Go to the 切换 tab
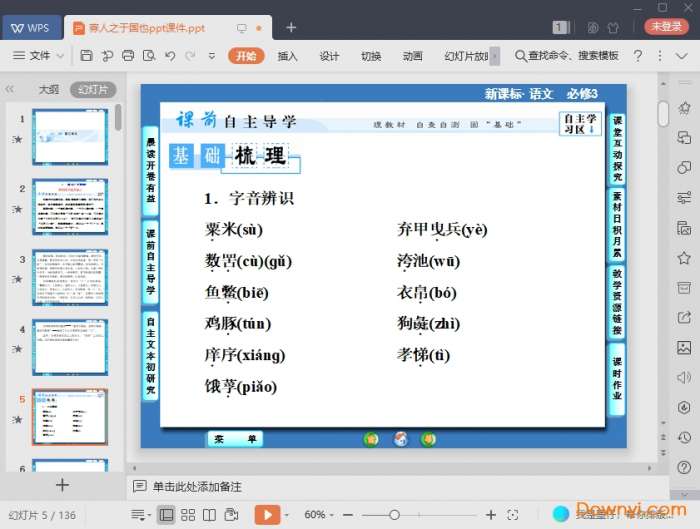Screen dimensions: 700x529 371,56
